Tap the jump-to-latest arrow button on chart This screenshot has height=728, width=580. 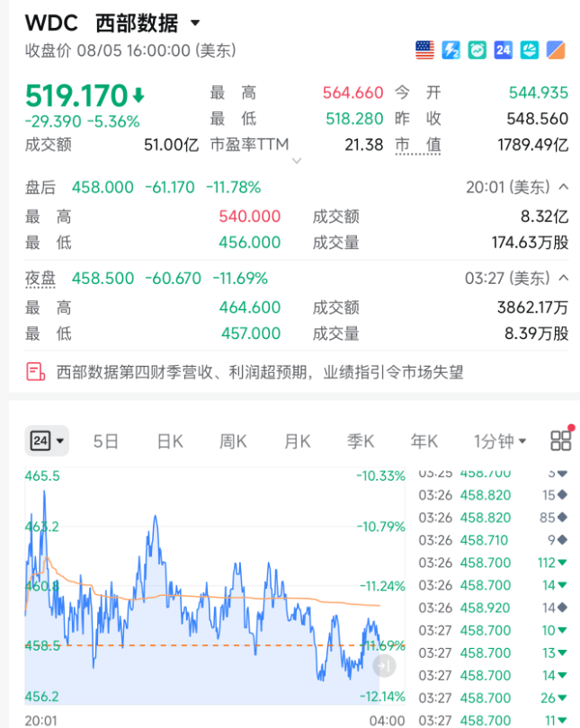pos(385,666)
